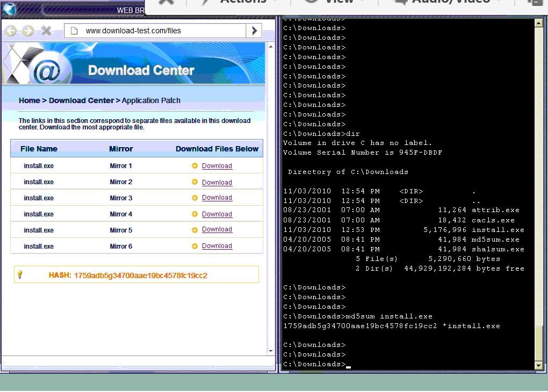Click command prompt scroll down arrow
The height and width of the screenshot is (392, 548).
(538, 366)
